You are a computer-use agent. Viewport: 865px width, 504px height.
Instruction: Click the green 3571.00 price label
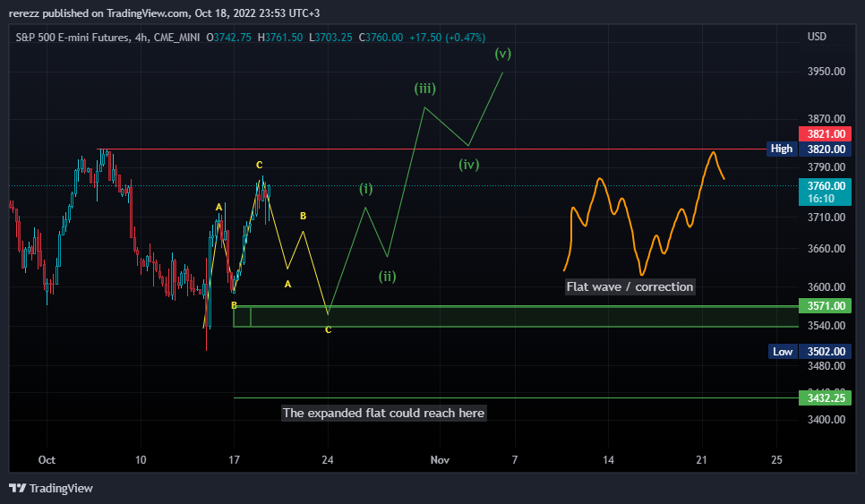tap(826, 305)
